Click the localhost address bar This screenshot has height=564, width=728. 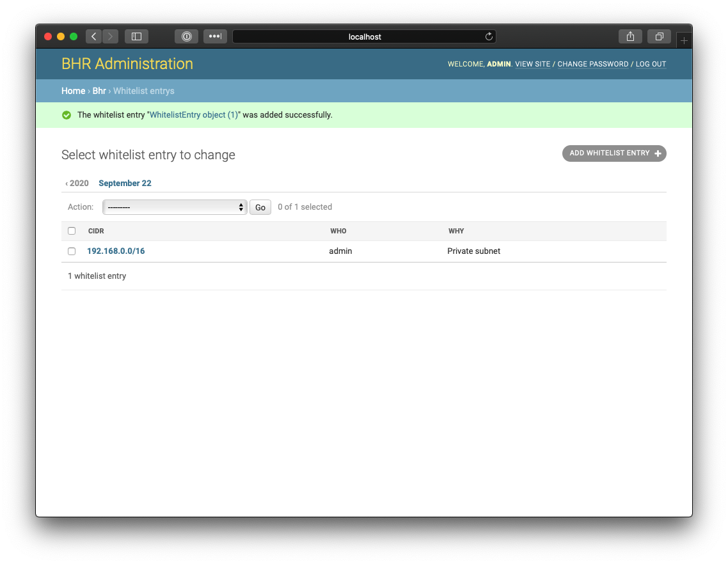click(x=365, y=36)
